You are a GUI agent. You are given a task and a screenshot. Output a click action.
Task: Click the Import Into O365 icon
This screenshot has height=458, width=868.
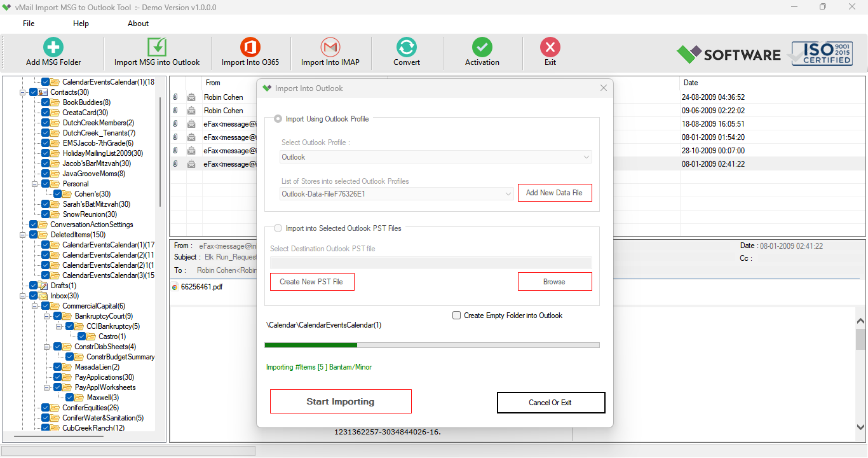pyautogui.click(x=250, y=47)
